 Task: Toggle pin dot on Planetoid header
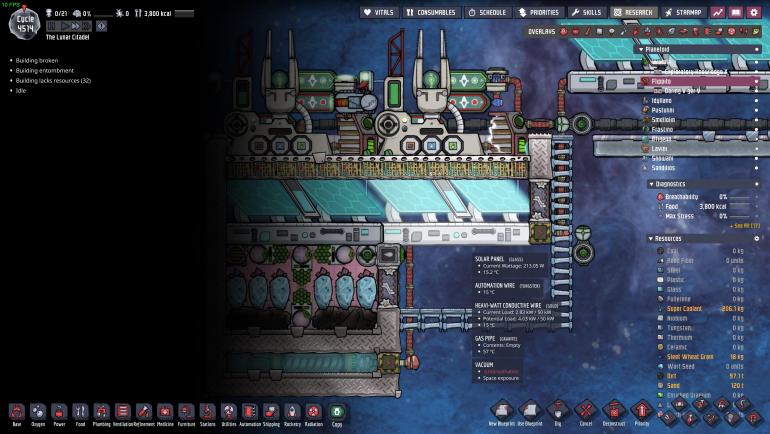point(756,50)
